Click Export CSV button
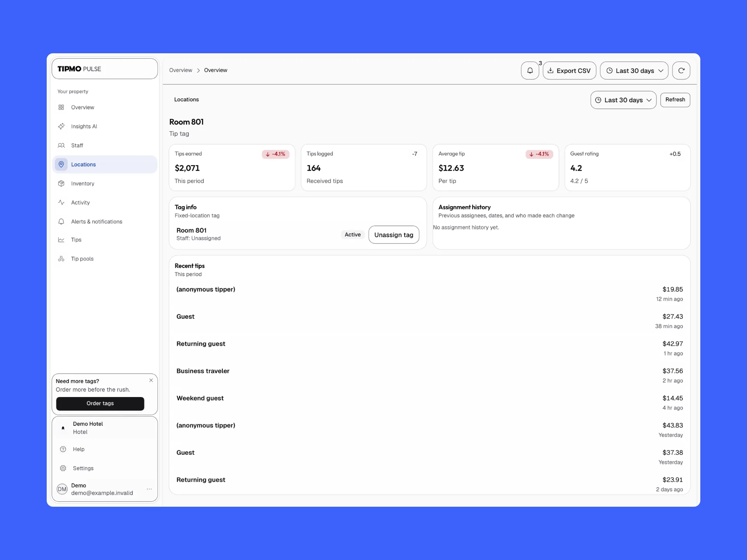The width and height of the screenshot is (747, 560). [570, 70]
